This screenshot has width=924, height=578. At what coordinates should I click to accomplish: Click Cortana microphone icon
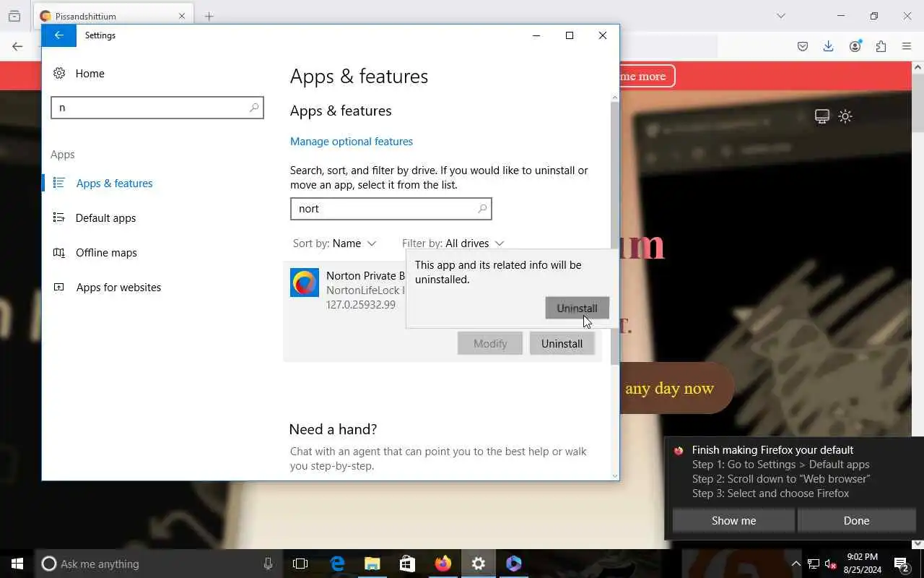pyautogui.click(x=268, y=564)
